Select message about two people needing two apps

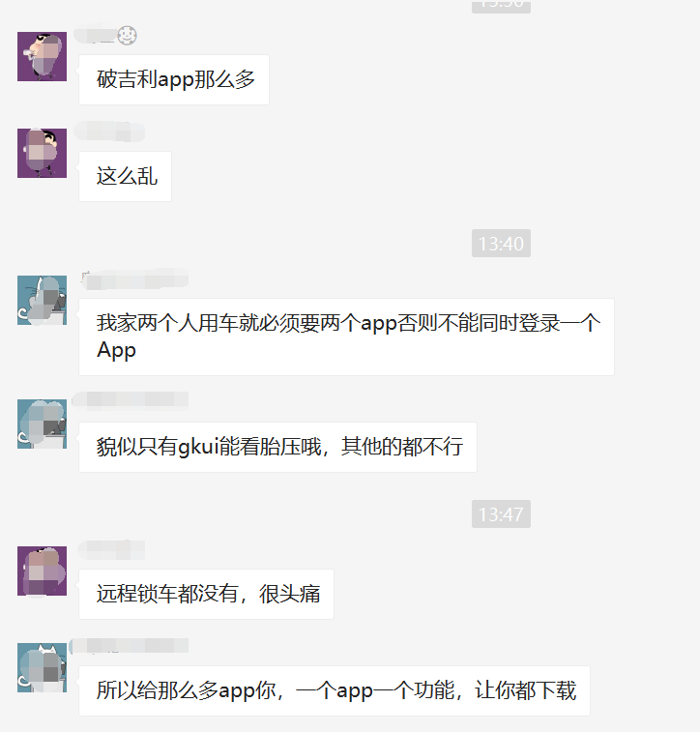point(346,337)
